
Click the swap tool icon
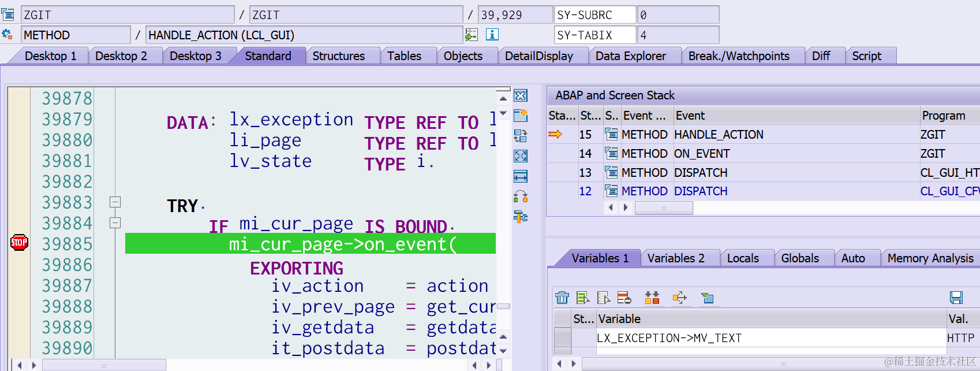click(x=521, y=136)
